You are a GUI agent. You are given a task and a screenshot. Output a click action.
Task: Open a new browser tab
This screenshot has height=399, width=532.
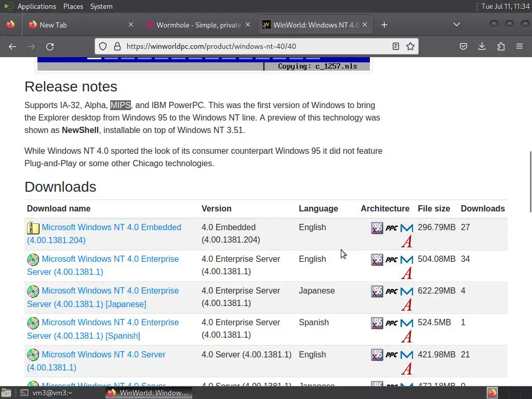click(x=384, y=25)
